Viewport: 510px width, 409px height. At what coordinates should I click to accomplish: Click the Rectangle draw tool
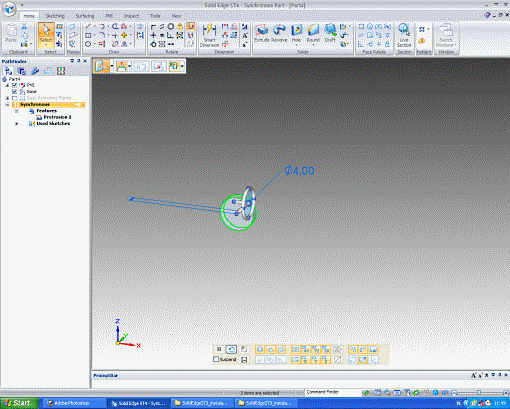pos(88,35)
